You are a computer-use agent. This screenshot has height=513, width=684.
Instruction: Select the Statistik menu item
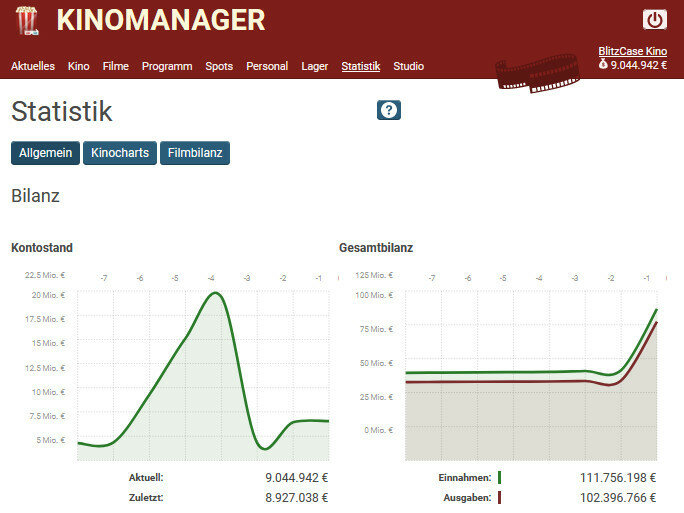(x=361, y=66)
